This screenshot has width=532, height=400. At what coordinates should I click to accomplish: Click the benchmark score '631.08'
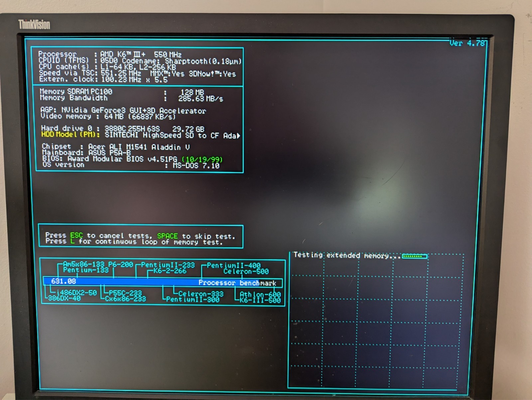[x=64, y=281]
